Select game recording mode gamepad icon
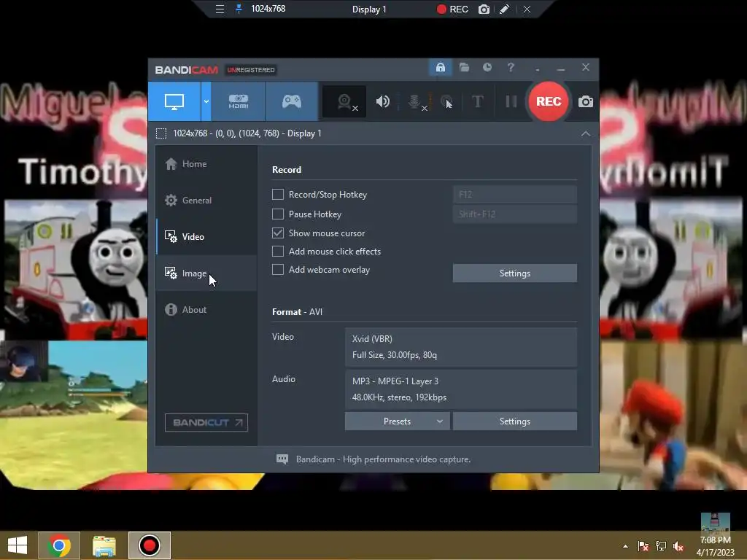Image resolution: width=747 pixels, height=560 pixels. tap(292, 101)
